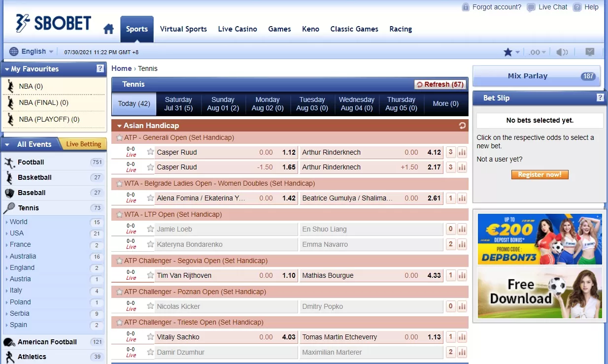Toggle favourite star for Nicolas Kicker match
This screenshot has height=364, width=608.
(x=150, y=306)
